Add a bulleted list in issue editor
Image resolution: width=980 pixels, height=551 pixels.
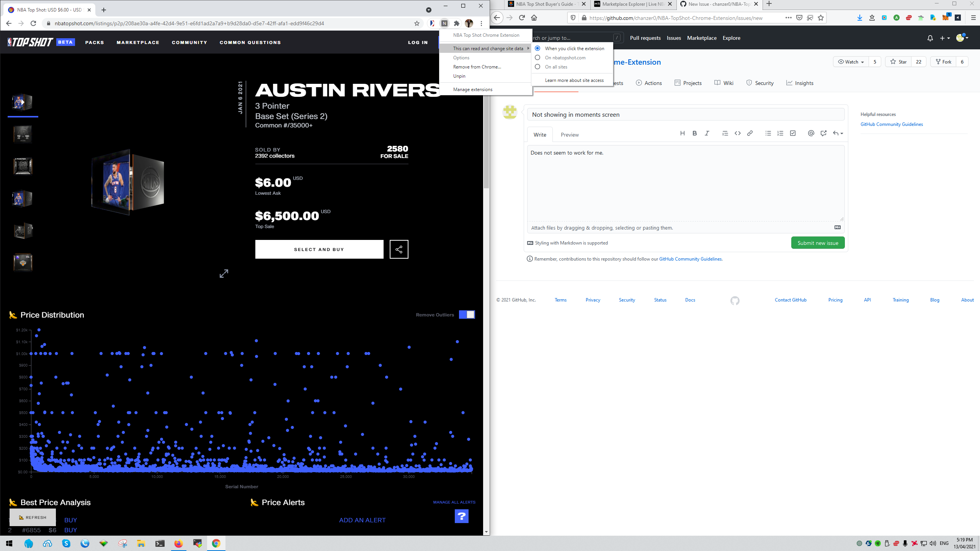[768, 133]
